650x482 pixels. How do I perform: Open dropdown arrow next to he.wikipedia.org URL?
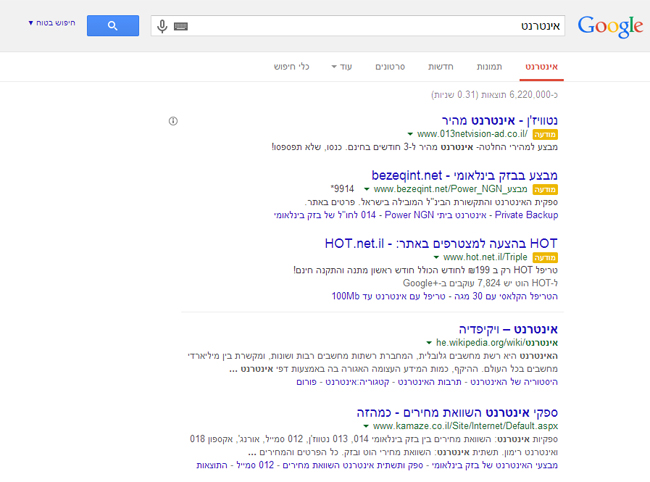coord(429,343)
